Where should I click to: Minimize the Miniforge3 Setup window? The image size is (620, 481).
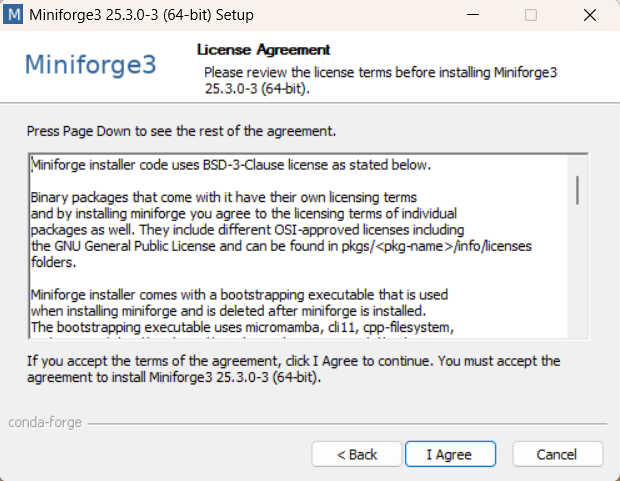(x=473, y=15)
